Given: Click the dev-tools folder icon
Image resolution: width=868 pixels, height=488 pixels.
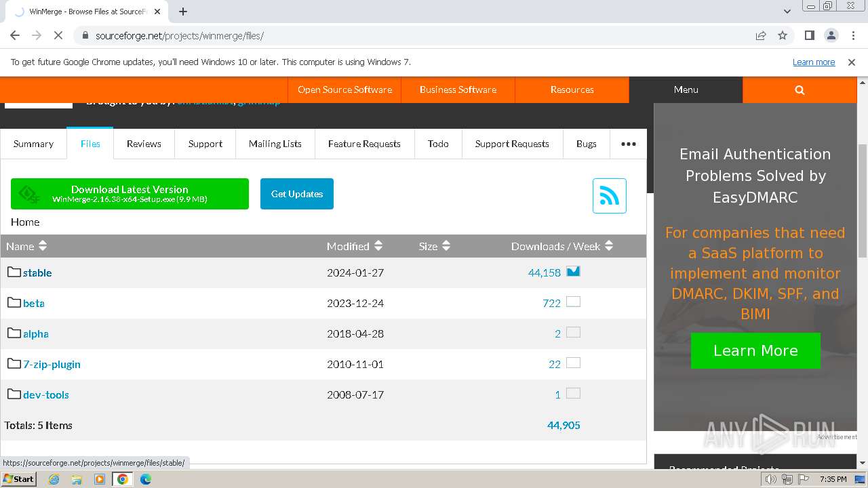Looking at the screenshot, I should click(x=14, y=394).
